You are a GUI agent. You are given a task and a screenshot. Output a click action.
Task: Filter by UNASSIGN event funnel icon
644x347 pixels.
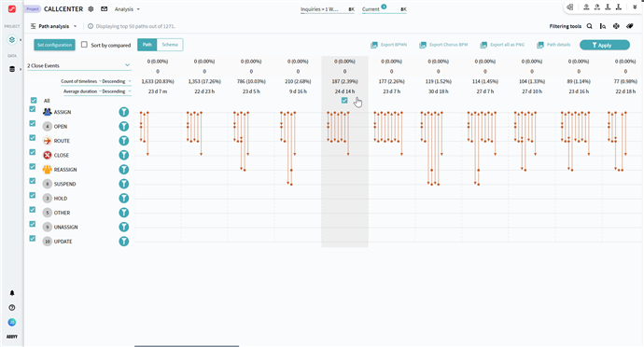(x=123, y=227)
